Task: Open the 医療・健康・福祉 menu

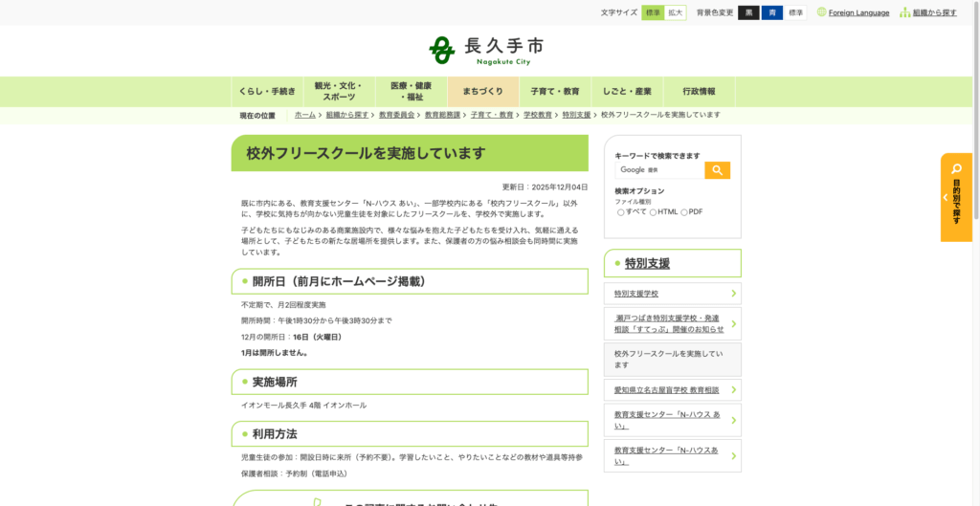Action: click(412, 92)
